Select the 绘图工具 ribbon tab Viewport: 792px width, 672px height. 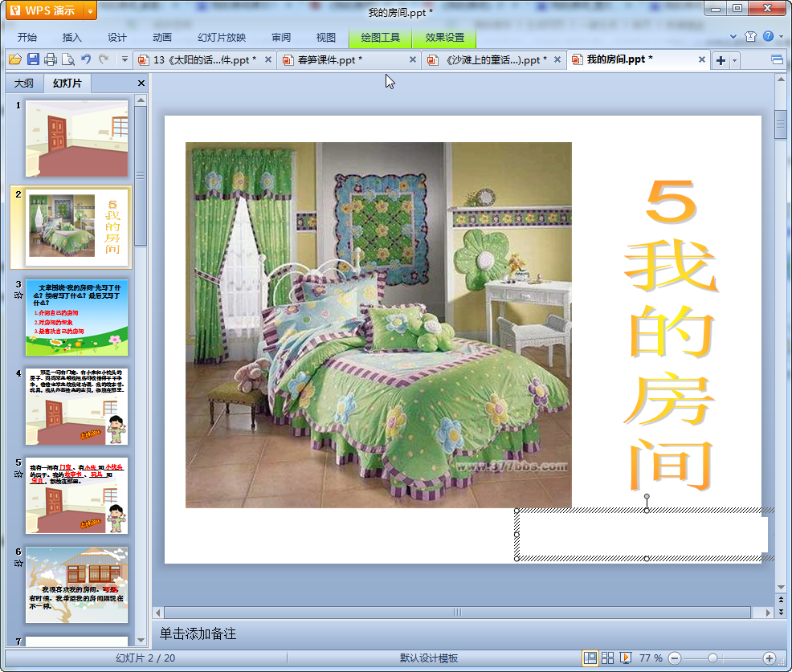click(x=381, y=38)
